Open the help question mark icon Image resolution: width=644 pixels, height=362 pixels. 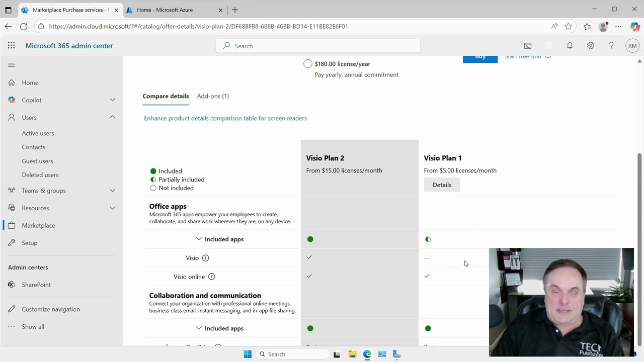(611, 46)
